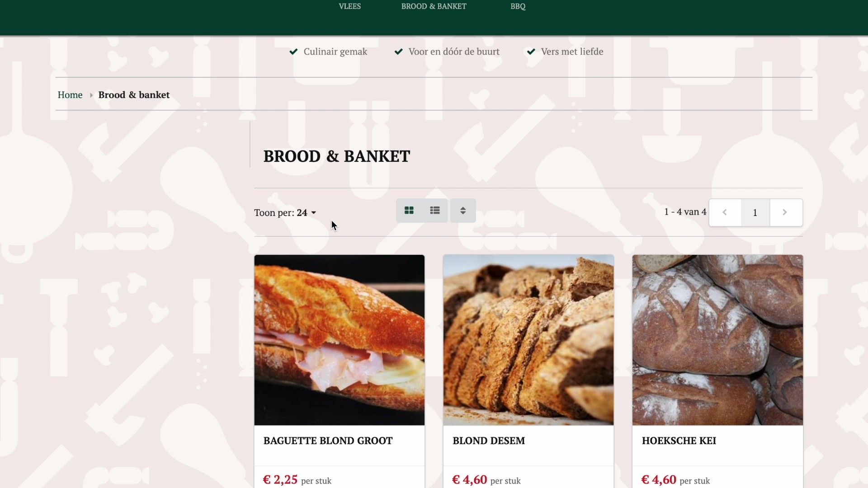Image resolution: width=868 pixels, height=488 pixels.
Task: Open the sort order options
Action: pos(463,211)
